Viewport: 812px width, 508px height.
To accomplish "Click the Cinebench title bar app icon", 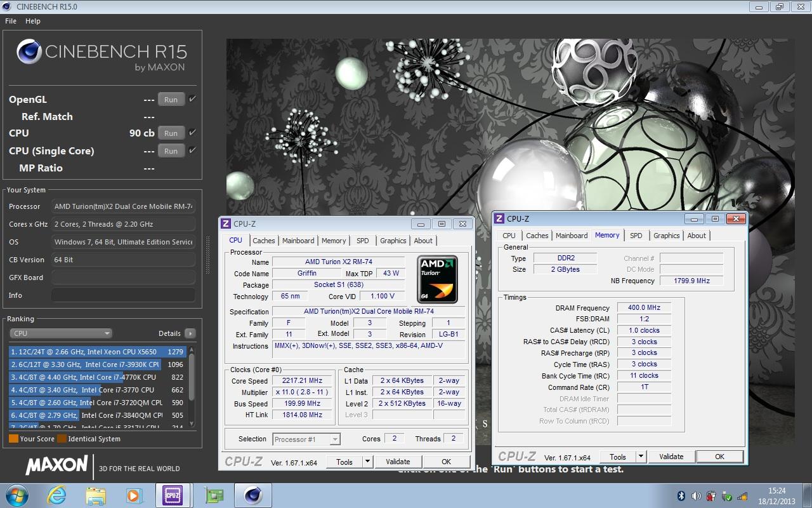I will [6, 6].
